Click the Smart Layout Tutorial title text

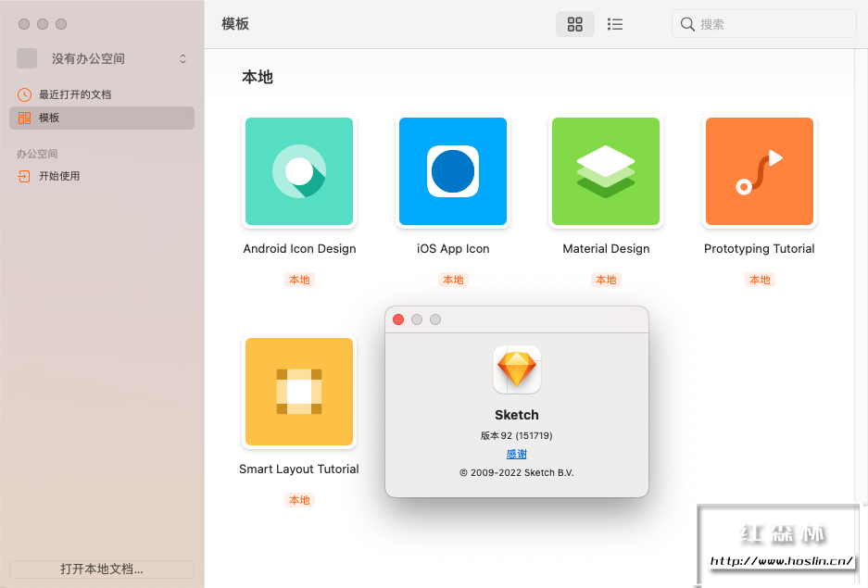tap(299, 469)
